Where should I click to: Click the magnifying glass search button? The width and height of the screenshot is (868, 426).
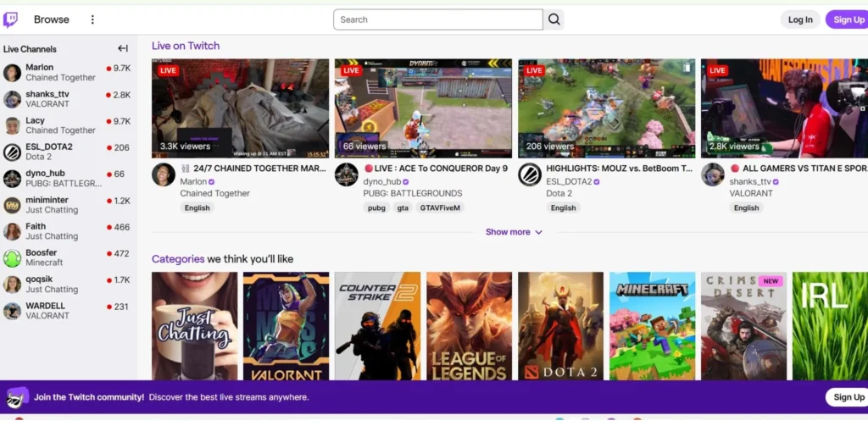pyautogui.click(x=554, y=19)
